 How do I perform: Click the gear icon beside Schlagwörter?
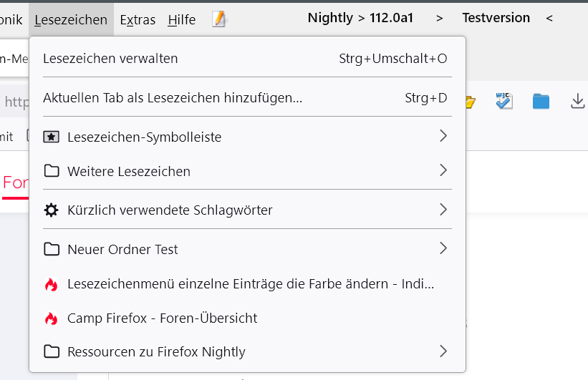coord(51,210)
